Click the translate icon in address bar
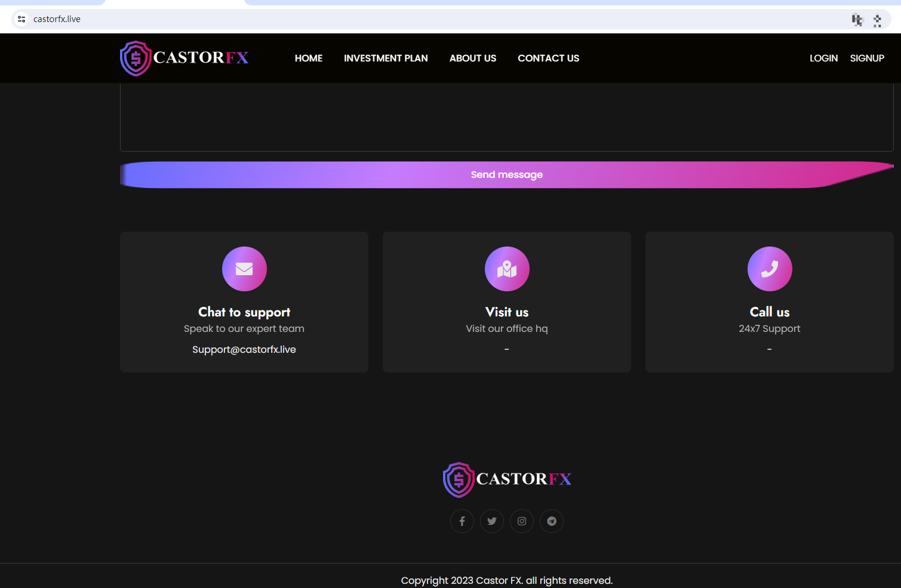901x588 pixels. (857, 20)
